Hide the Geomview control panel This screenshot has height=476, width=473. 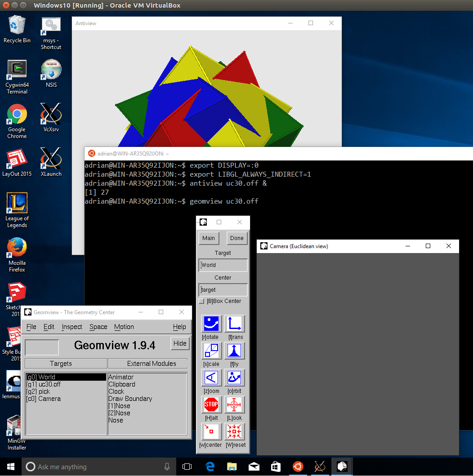click(x=180, y=343)
